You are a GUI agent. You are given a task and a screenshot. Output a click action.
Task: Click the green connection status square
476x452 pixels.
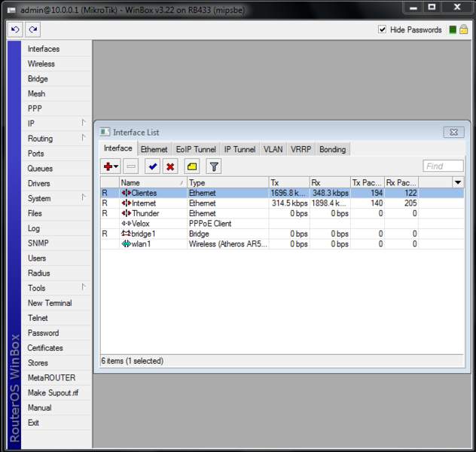(x=453, y=29)
